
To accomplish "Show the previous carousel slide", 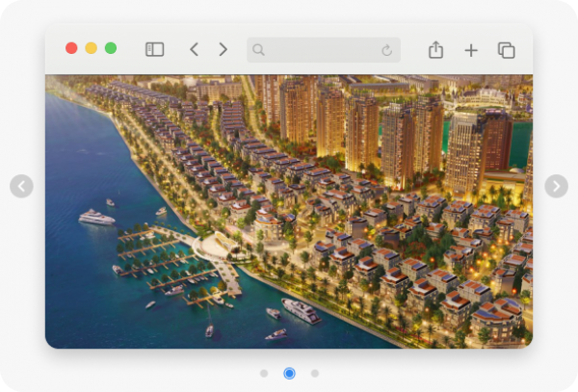I will coord(21,186).
